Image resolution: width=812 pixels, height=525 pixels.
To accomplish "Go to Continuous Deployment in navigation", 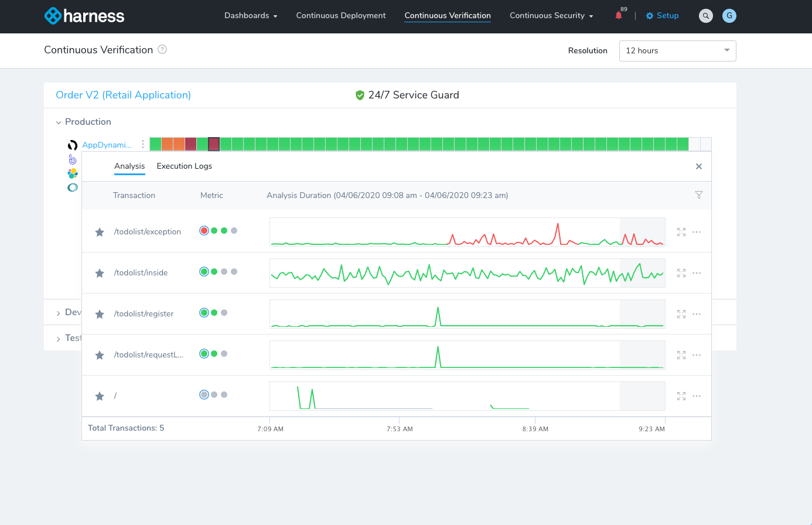I will (x=341, y=16).
